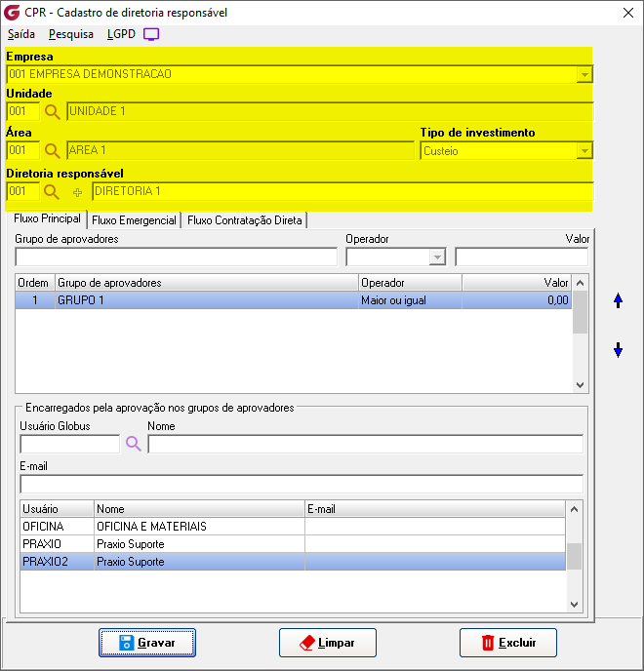
Task: Click the 'Maior ou igual' cell
Action: click(x=410, y=300)
